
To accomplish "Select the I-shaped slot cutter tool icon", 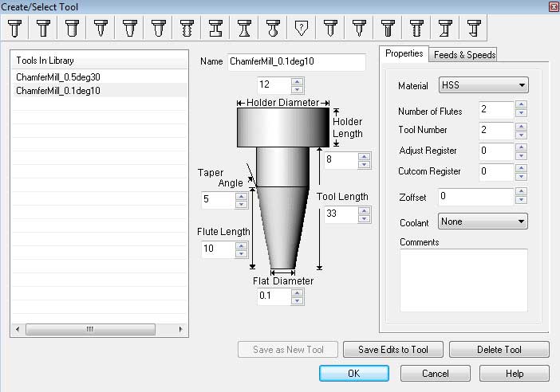I will 215,29.
